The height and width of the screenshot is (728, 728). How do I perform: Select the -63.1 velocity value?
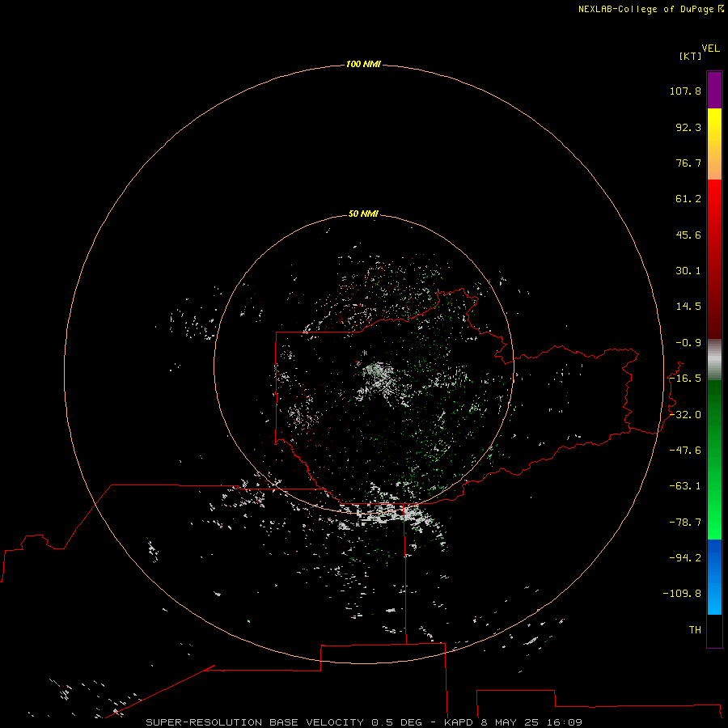685,486
